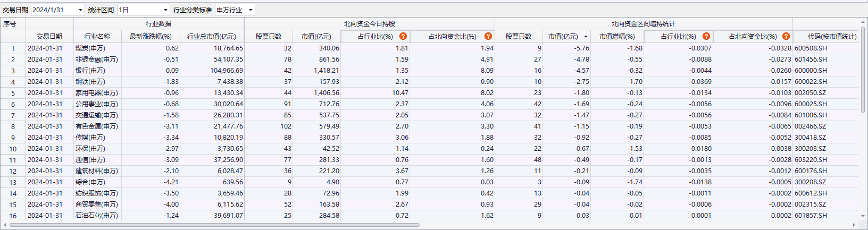
Task: Select the 煤炭(申万) industry row name
Action: point(90,48)
